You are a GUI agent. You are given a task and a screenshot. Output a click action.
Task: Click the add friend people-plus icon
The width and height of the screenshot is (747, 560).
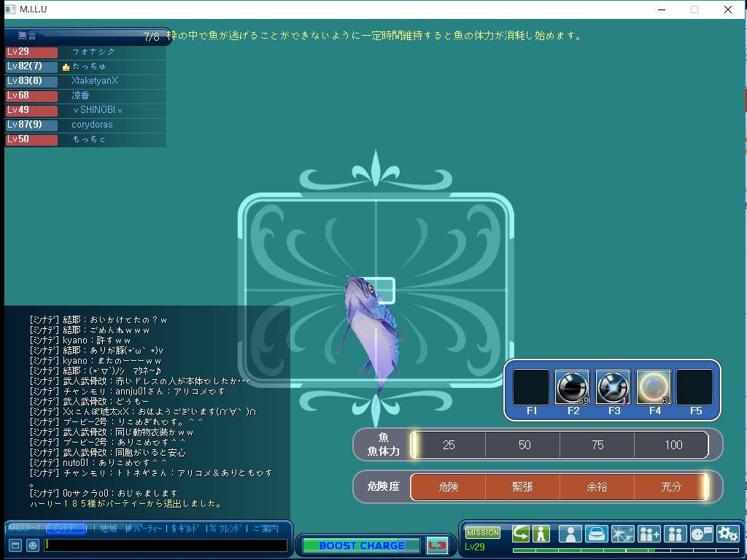[x=649, y=534]
